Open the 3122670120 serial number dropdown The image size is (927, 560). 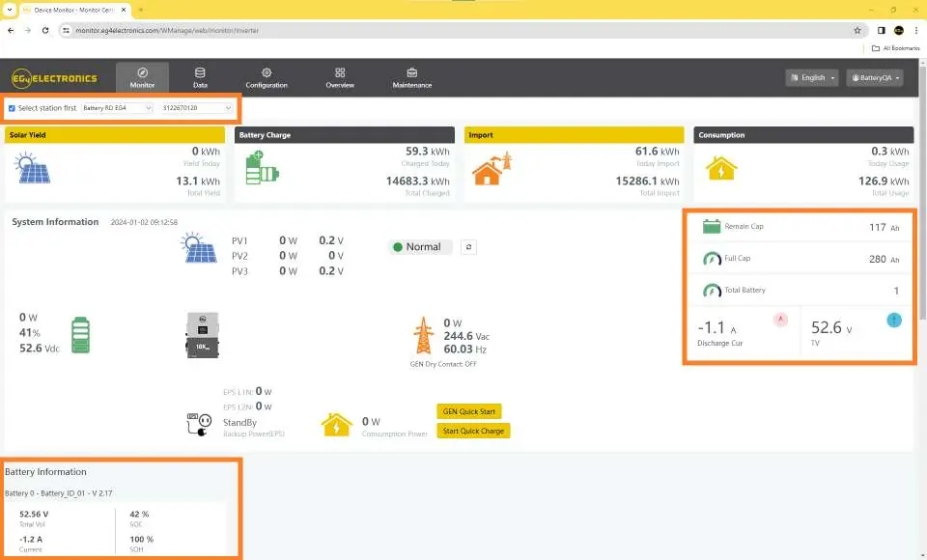pos(197,108)
